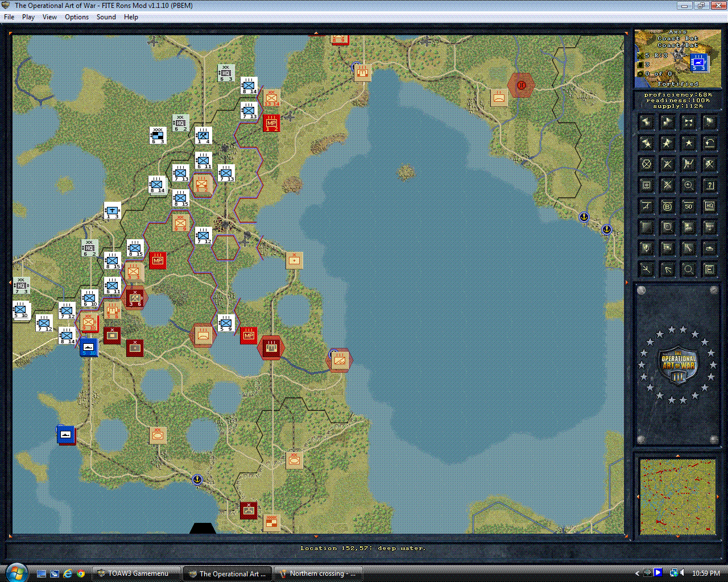This screenshot has height=582, width=728.
Task: Click the question mark help icon
Action: (x=709, y=185)
